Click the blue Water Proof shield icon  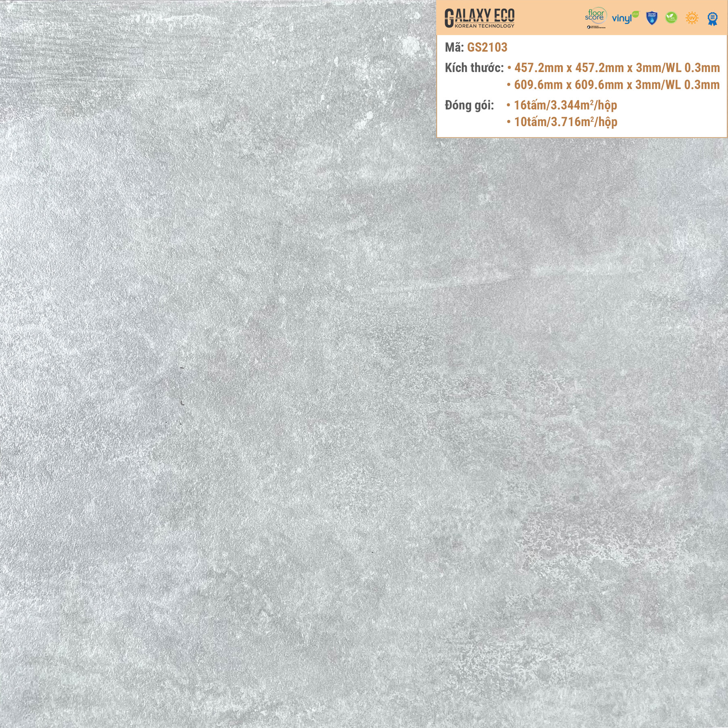tap(652, 18)
